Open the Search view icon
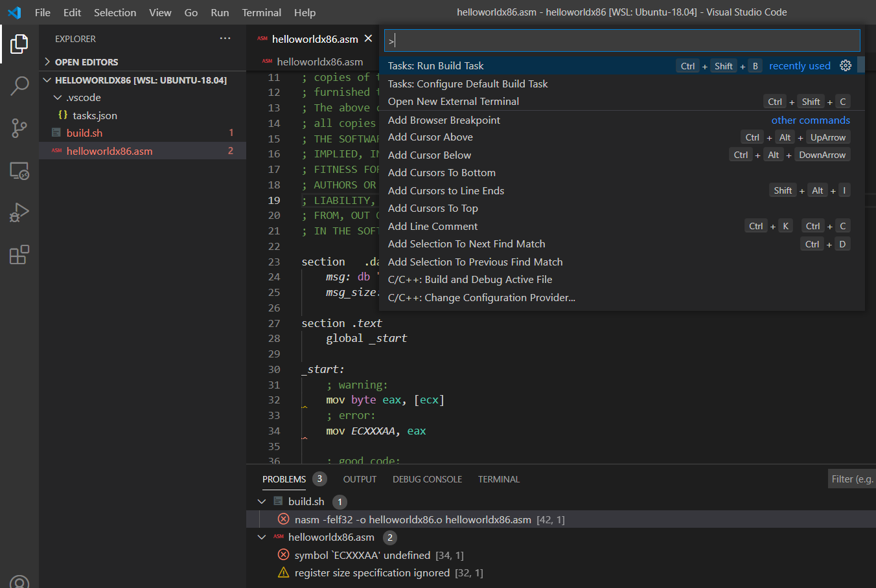The width and height of the screenshot is (876, 588). [x=19, y=85]
